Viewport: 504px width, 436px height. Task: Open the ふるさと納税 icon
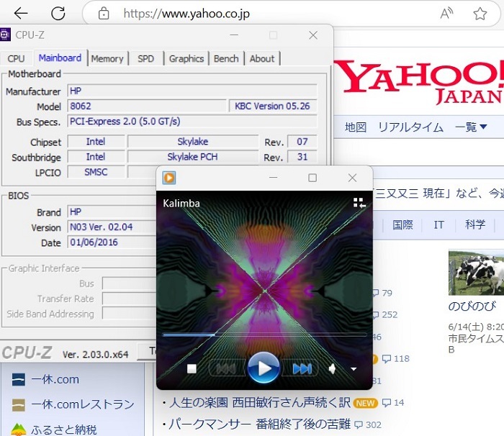pos(18,430)
